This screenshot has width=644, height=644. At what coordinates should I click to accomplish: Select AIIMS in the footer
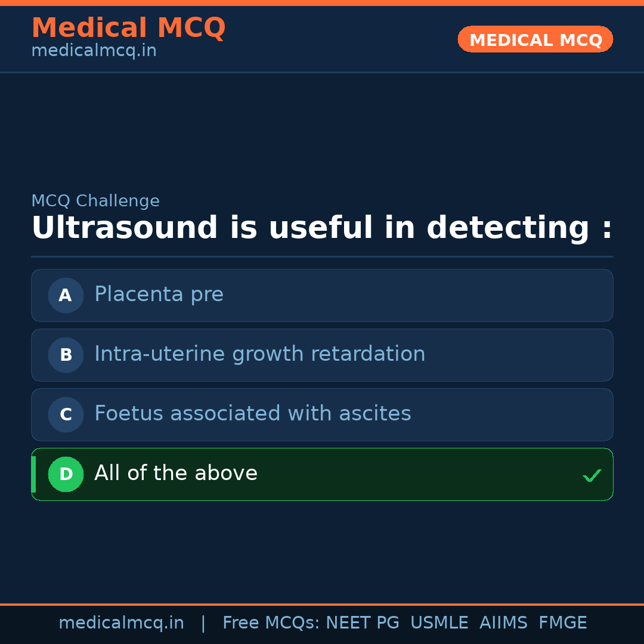pos(503,623)
